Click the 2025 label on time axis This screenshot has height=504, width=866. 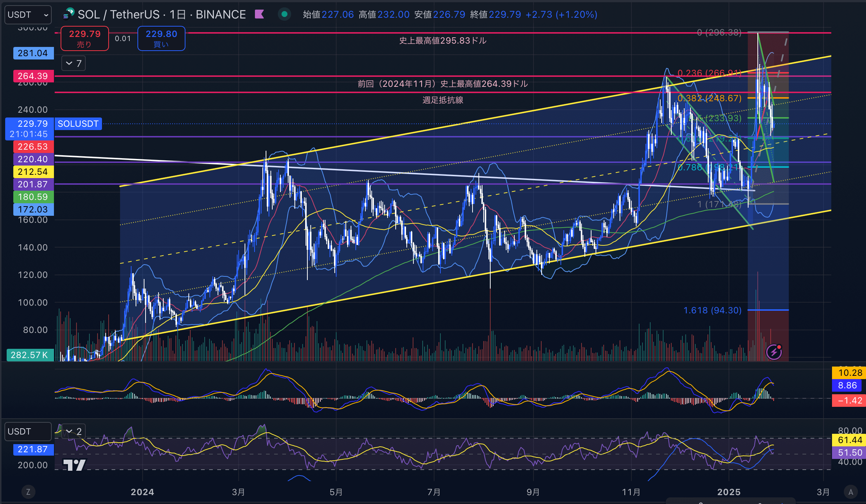click(x=729, y=492)
